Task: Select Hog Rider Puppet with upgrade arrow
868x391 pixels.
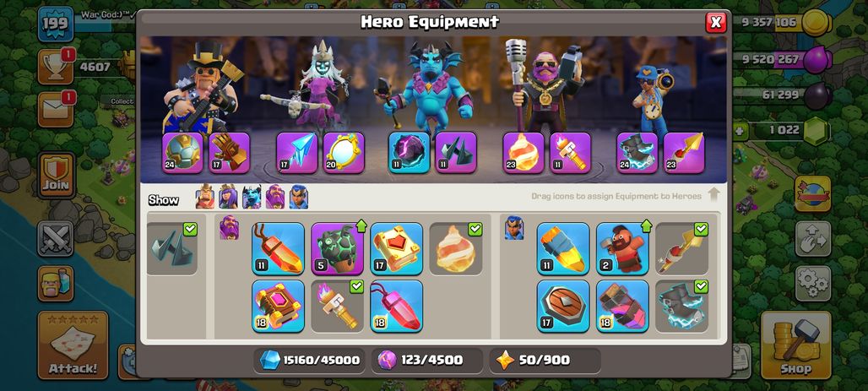Action: tap(622, 248)
